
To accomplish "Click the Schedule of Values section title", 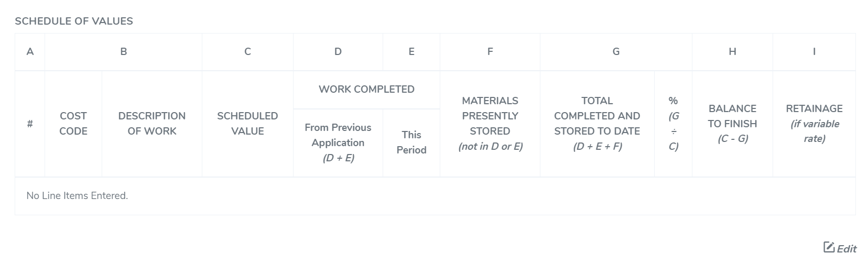I will click(74, 21).
